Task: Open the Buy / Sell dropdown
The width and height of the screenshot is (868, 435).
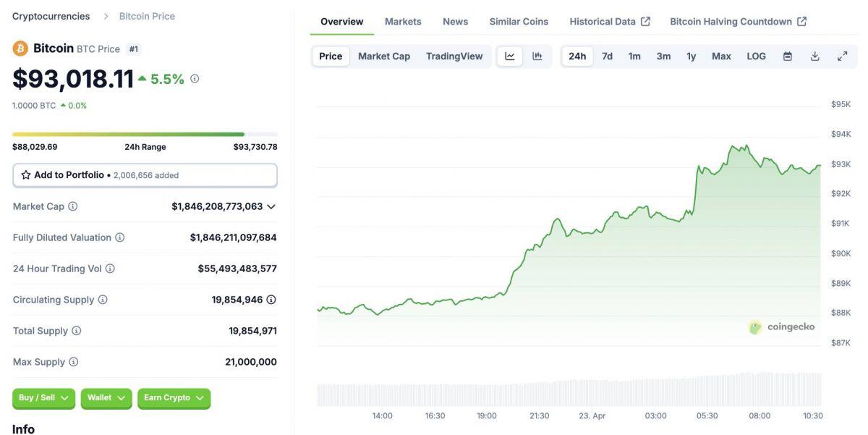Action: tap(43, 397)
